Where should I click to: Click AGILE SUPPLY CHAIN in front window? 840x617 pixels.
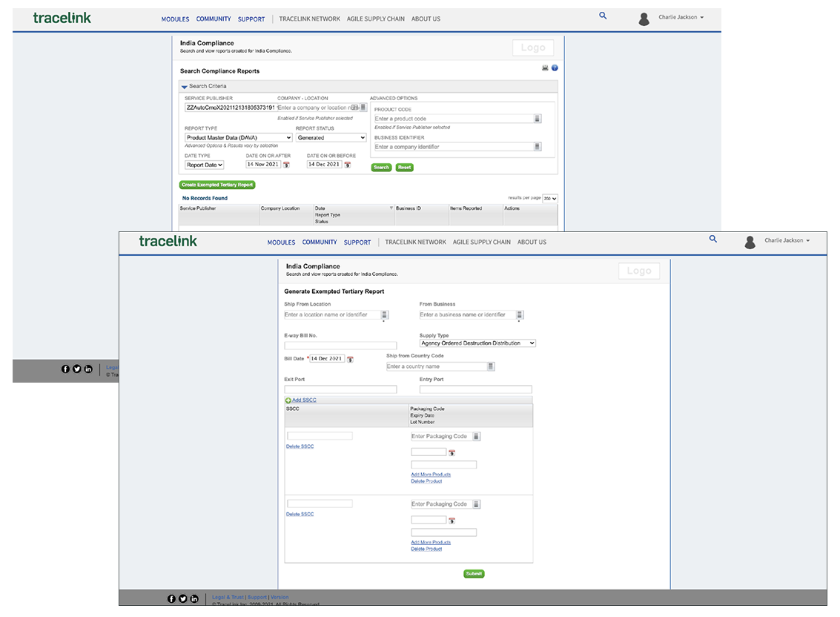pos(482,242)
